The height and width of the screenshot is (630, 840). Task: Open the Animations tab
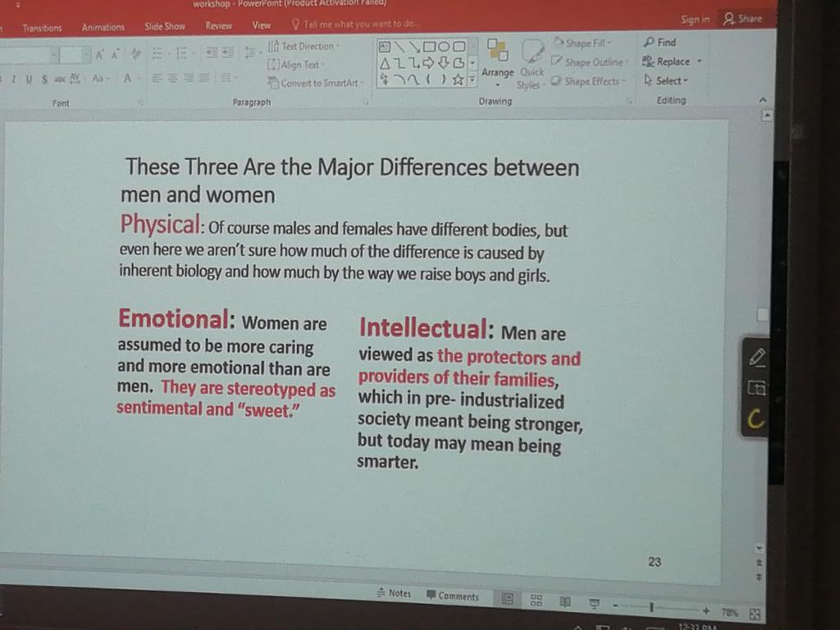click(x=103, y=27)
